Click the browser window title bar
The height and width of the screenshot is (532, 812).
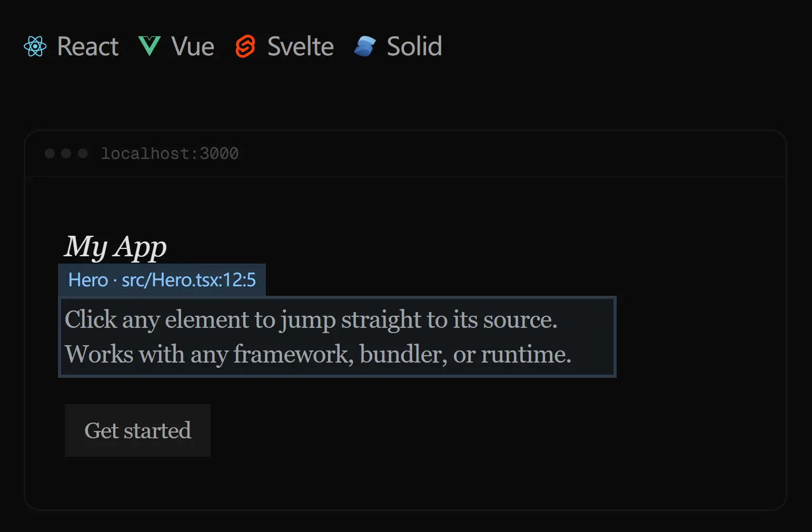(x=405, y=153)
